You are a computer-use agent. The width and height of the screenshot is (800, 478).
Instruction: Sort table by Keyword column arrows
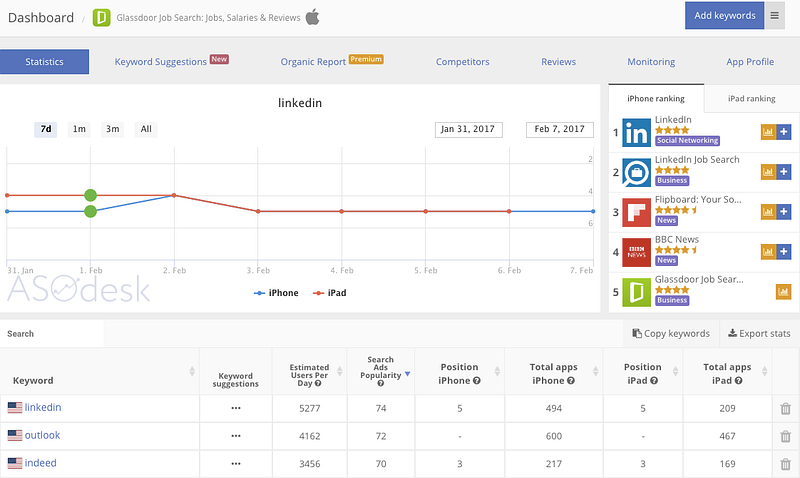(191, 373)
